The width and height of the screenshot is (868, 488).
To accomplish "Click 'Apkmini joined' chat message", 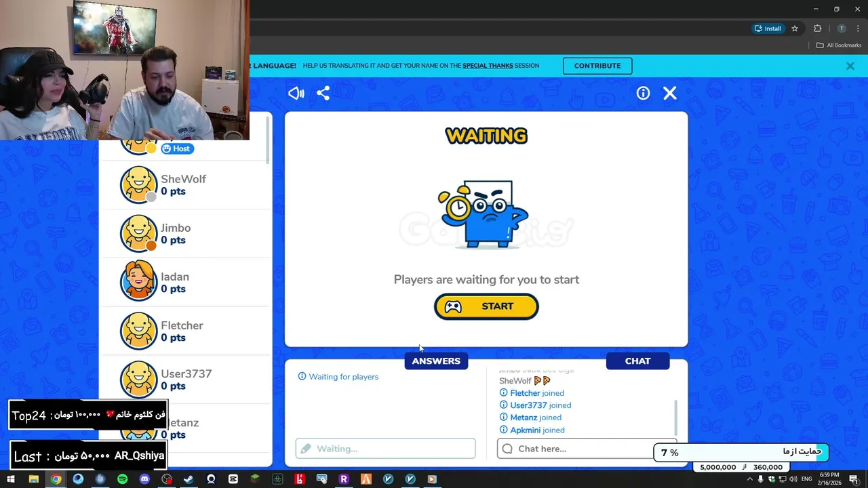I will [x=532, y=430].
